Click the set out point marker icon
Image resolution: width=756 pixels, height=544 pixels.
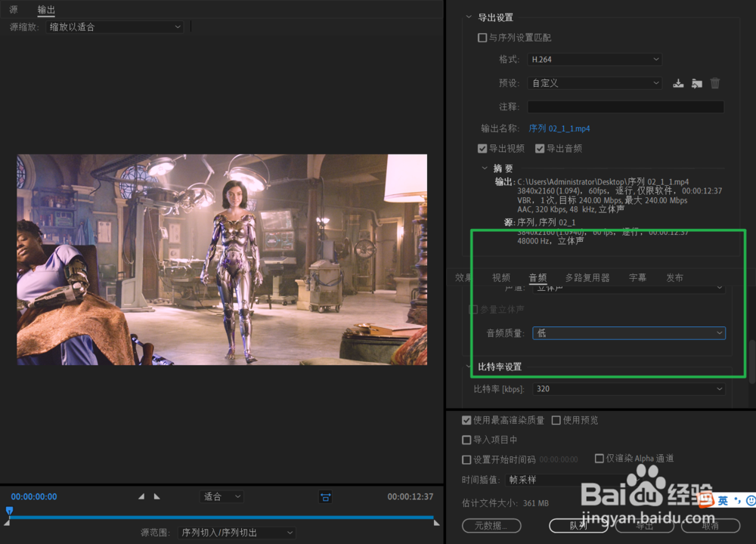(x=156, y=496)
